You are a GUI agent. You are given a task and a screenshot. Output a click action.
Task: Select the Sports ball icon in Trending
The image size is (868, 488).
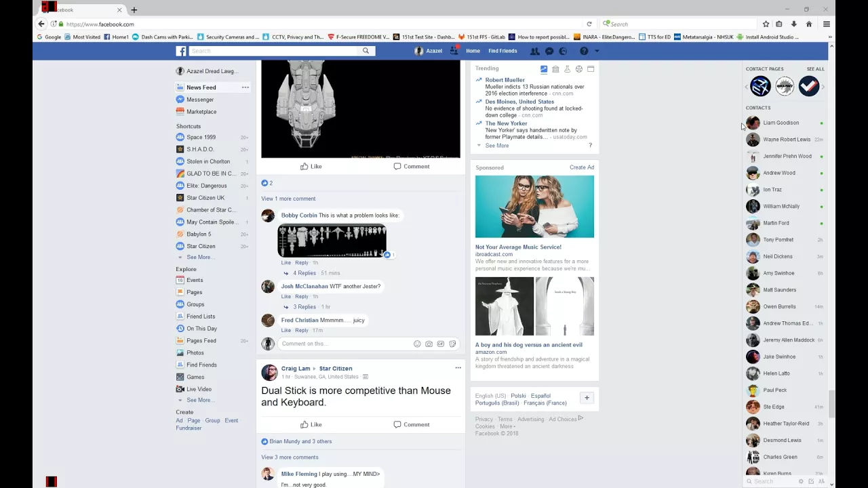pyautogui.click(x=578, y=69)
